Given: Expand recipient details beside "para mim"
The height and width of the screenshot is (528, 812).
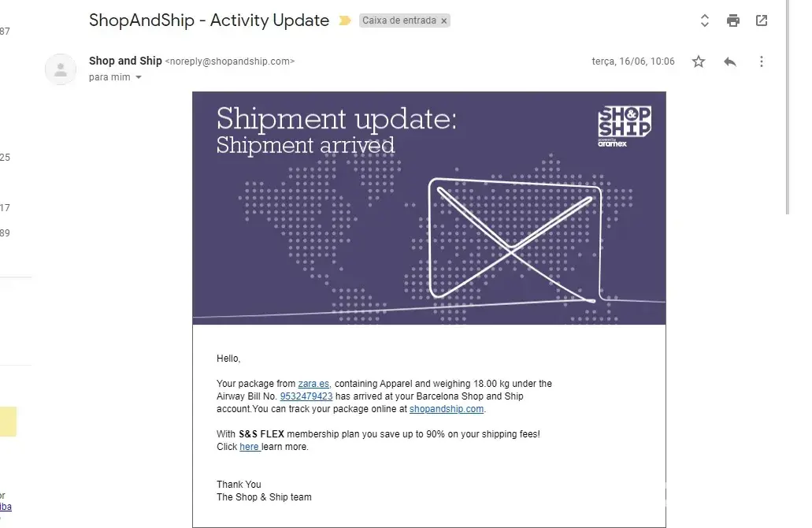Looking at the screenshot, I should pos(139,77).
